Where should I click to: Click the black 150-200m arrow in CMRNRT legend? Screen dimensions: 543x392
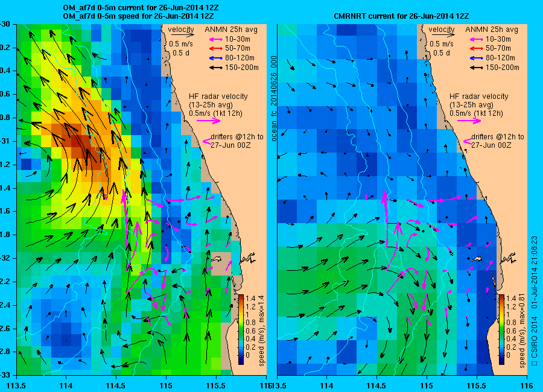click(x=477, y=68)
